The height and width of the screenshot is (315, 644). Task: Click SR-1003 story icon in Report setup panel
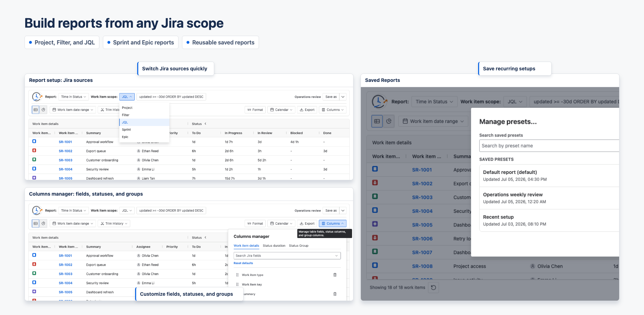pos(34,160)
